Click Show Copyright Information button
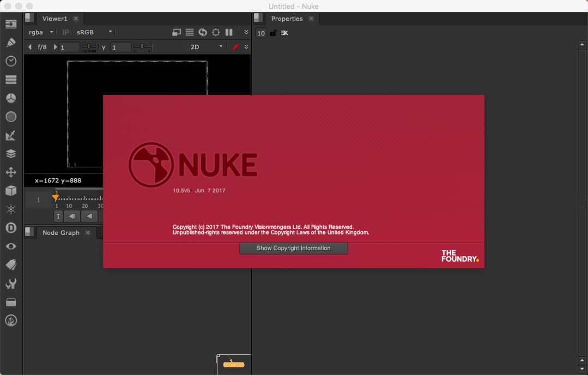The height and width of the screenshot is (375, 588). click(294, 248)
